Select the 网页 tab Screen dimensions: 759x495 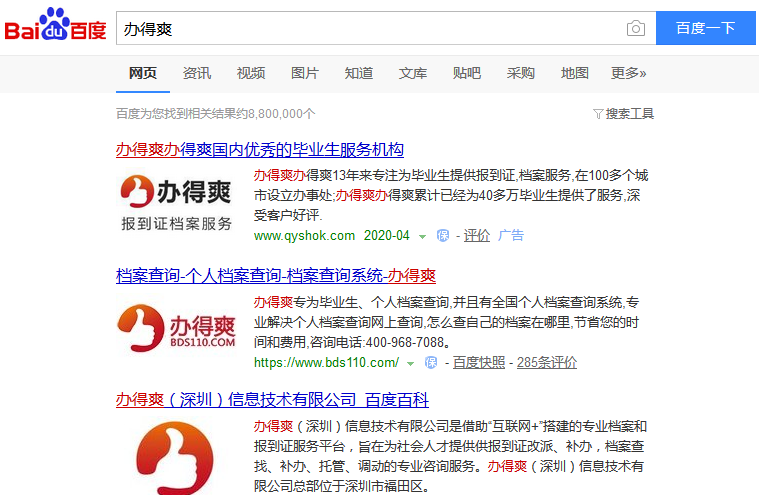point(143,73)
